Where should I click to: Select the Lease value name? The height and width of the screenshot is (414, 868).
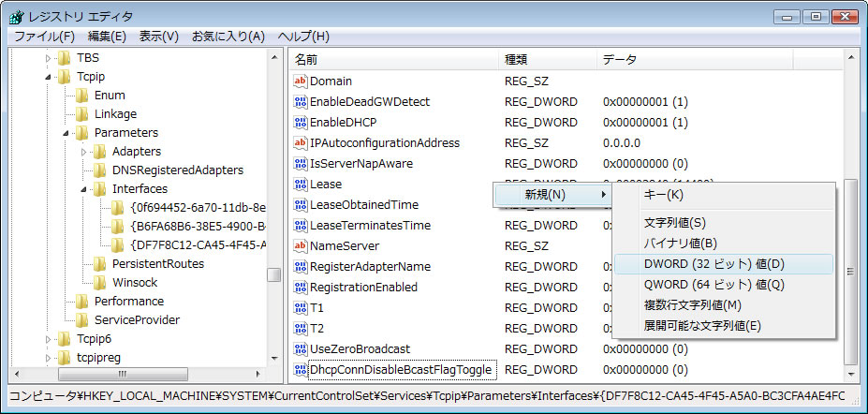click(x=326, y=185)
